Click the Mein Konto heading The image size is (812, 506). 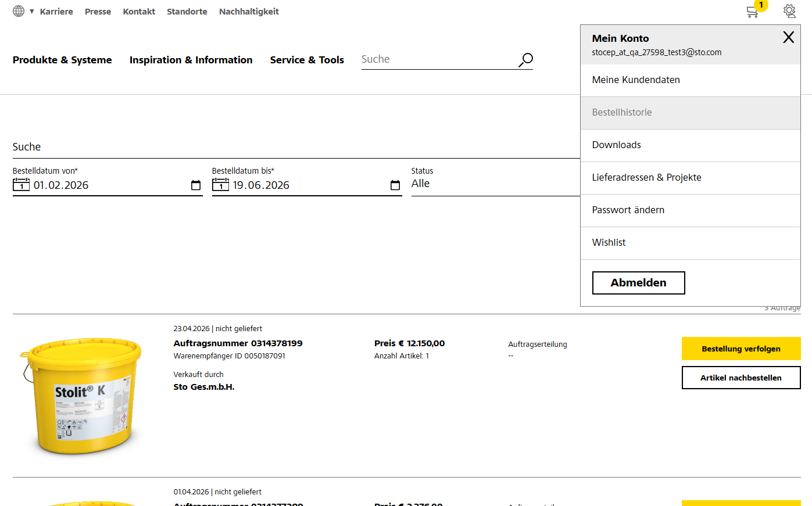(x=620, y=38)
